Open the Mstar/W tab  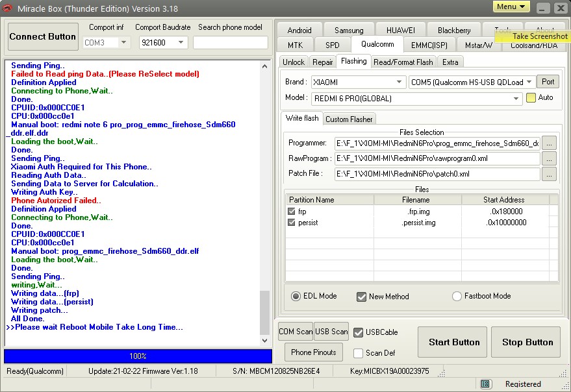pos(479,45)
